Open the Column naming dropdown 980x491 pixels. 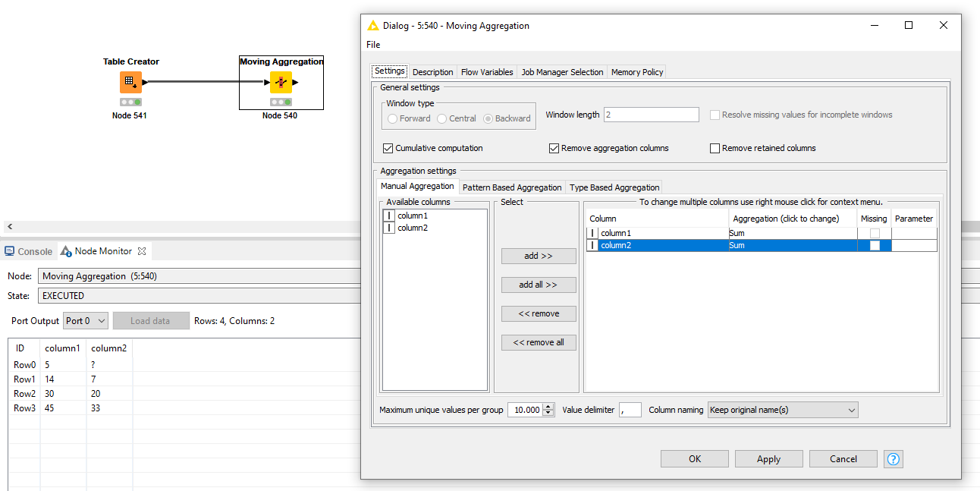coord(782,409)
